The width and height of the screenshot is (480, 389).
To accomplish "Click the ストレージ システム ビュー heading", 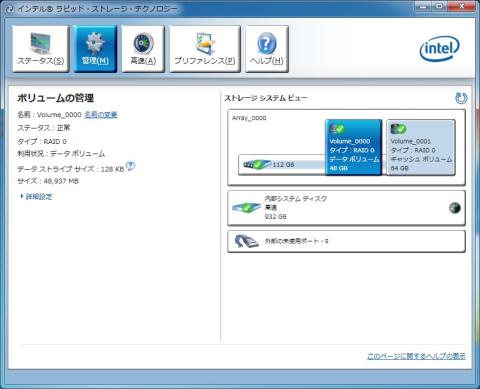I will click(x=266, y=98).
